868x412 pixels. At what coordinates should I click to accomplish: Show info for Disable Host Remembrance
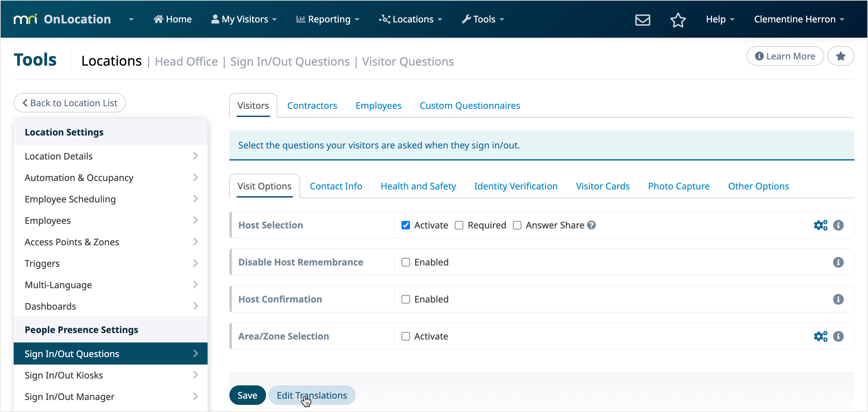pyautogui.click(x=838, y=262)
